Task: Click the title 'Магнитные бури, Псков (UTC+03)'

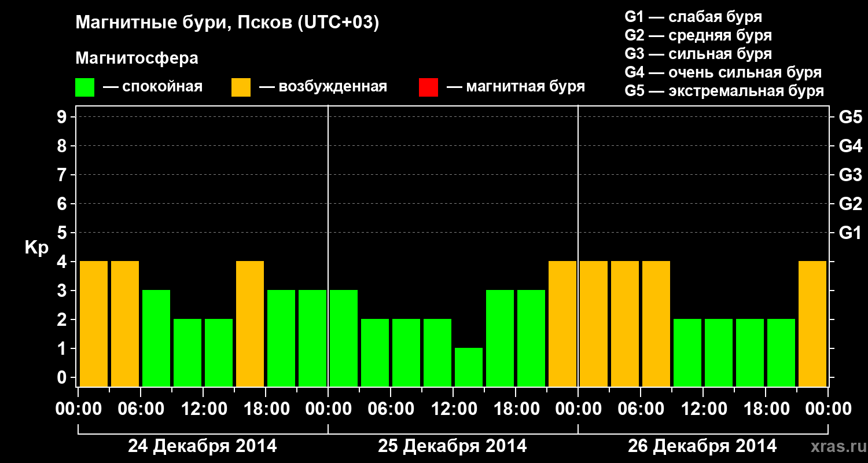Action: (x=227, y=23)
